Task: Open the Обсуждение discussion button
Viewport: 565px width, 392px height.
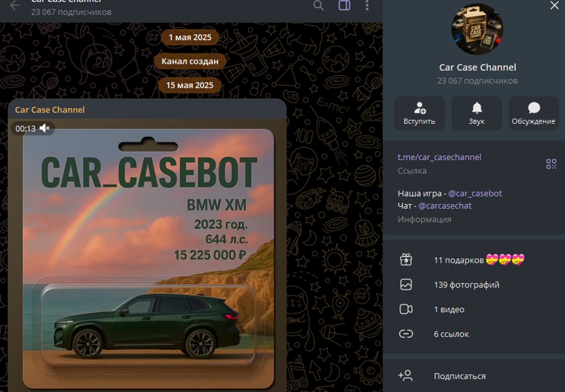Action: click(533, 113)
